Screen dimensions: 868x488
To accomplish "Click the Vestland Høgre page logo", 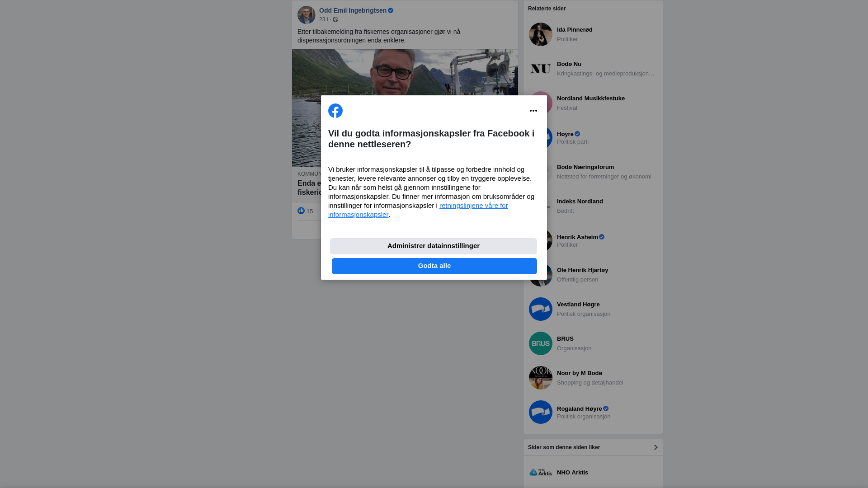I will 541,309.
